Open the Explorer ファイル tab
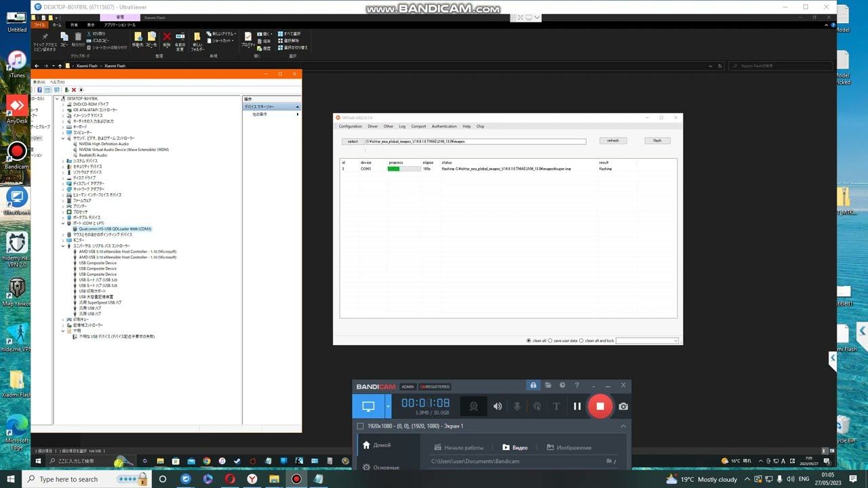Screen dimensions: 868x488 pos(39,24)
